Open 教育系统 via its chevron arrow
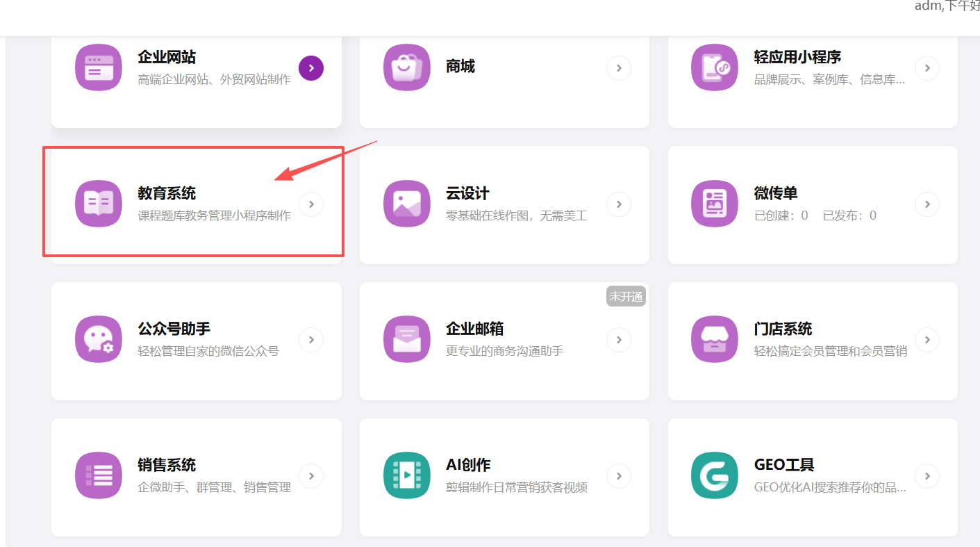The width and height of the screenshot is (980, 547). click(x=311, y=204)
